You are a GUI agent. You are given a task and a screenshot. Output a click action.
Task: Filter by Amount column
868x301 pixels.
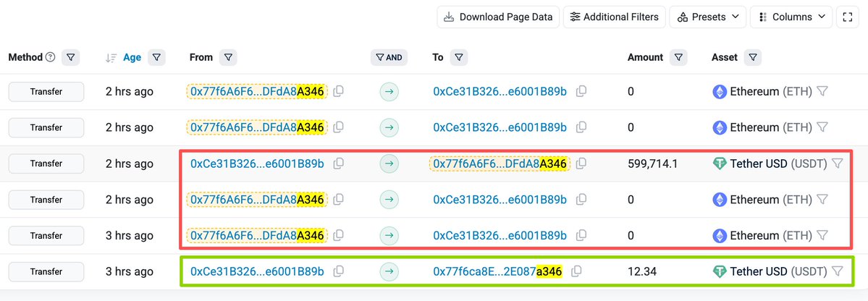click(x=678, y=57)
